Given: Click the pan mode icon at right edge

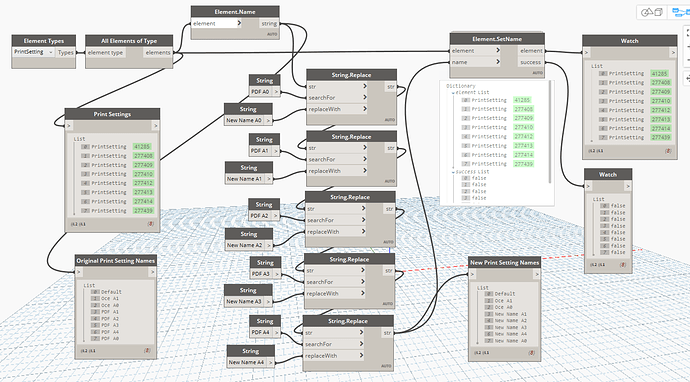Looking at the screenshot, I should pyautogui.click(x=687, y=78).
